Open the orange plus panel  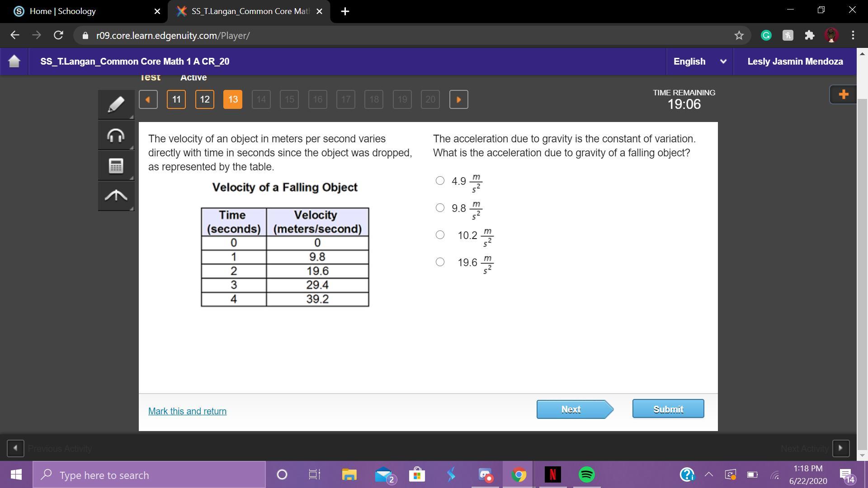(843, 94)
